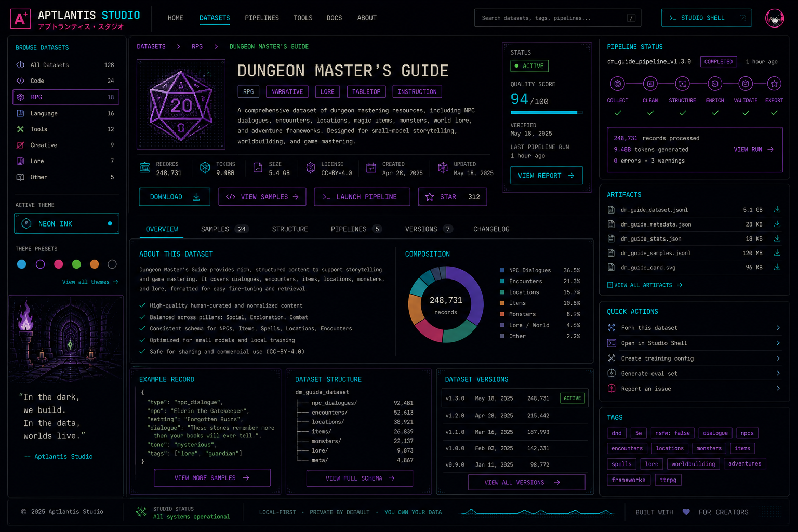Switch to the Structure tab
The image size is (798, 532).
click(x=290, y=229)
